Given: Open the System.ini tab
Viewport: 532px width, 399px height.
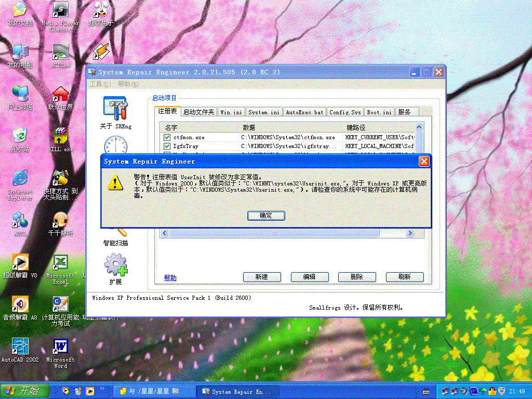Looking at the screenshot, I should (x=264, y=112).
